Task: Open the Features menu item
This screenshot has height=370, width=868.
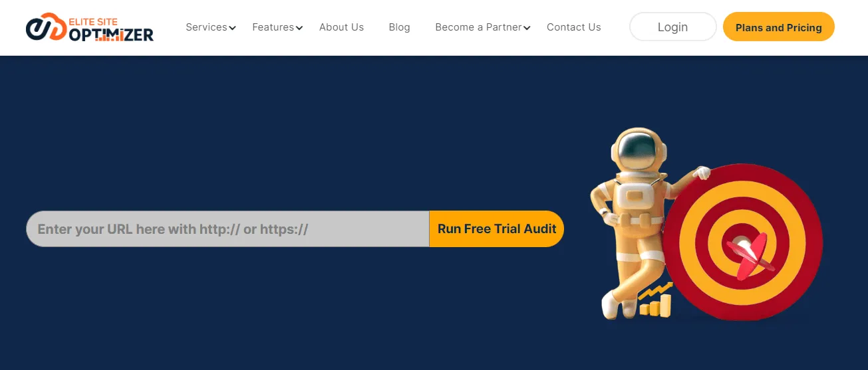Action: pos(273,27)
